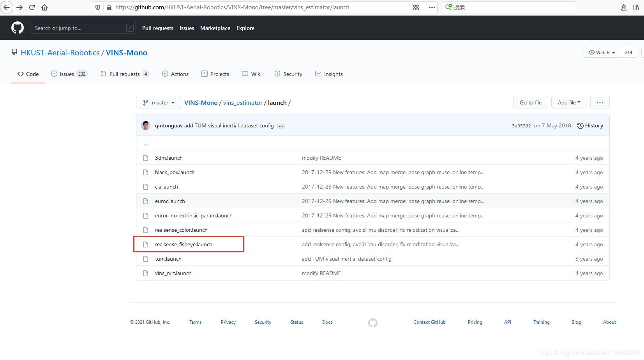
Task: Switch to the Issues tab
Action: (x=69, y=74)
